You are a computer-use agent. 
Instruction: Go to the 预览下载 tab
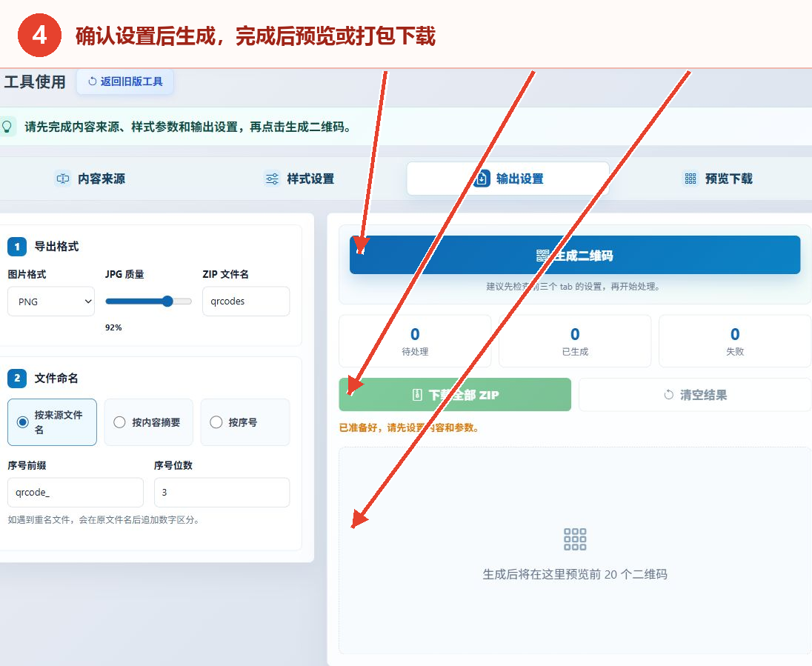(718, 179)
